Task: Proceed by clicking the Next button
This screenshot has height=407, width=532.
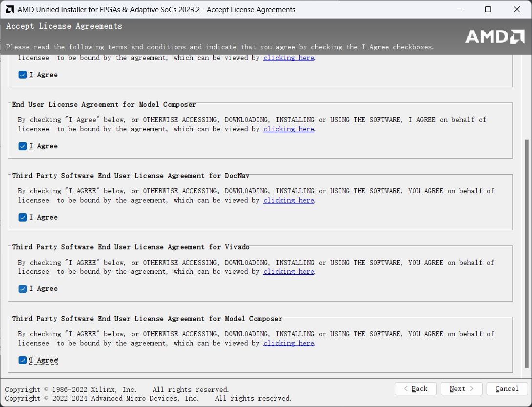Action: [x=461, y=388]
